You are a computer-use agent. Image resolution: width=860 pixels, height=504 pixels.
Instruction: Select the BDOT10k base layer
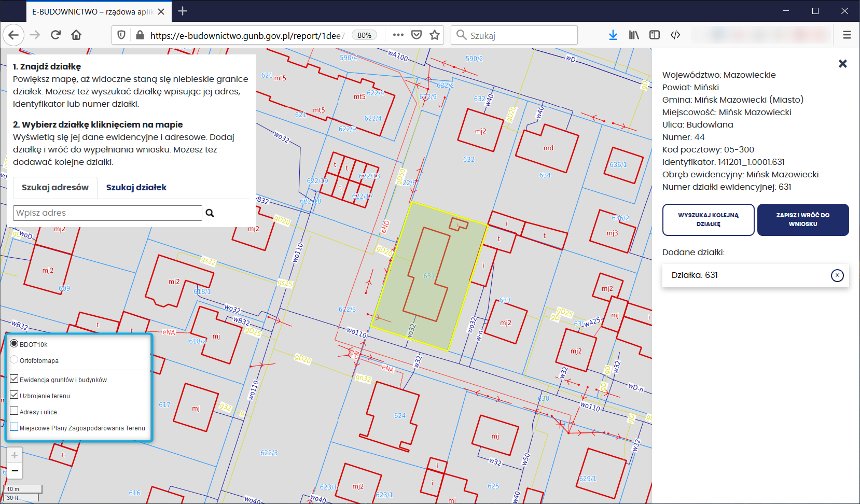[x=15, y=344]
